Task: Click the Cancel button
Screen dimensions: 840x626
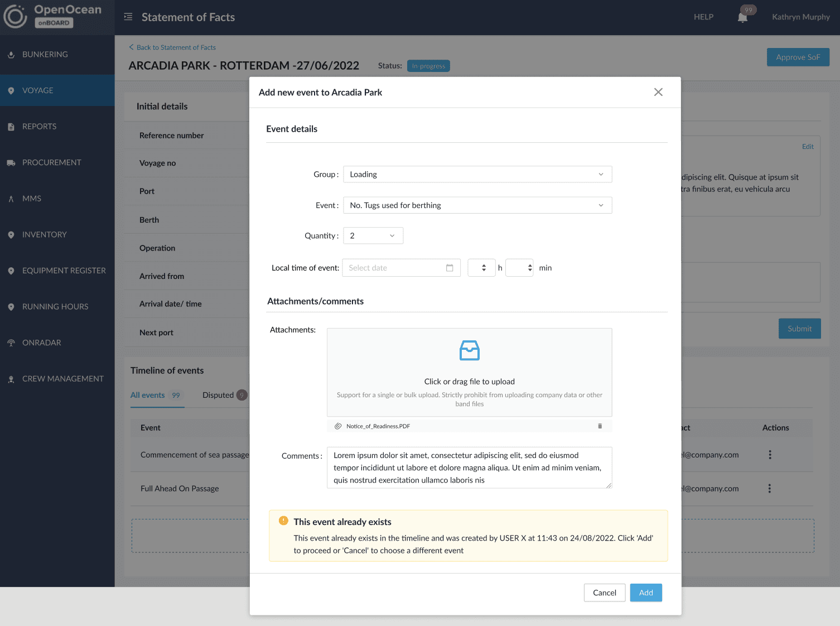Action: 605,593
